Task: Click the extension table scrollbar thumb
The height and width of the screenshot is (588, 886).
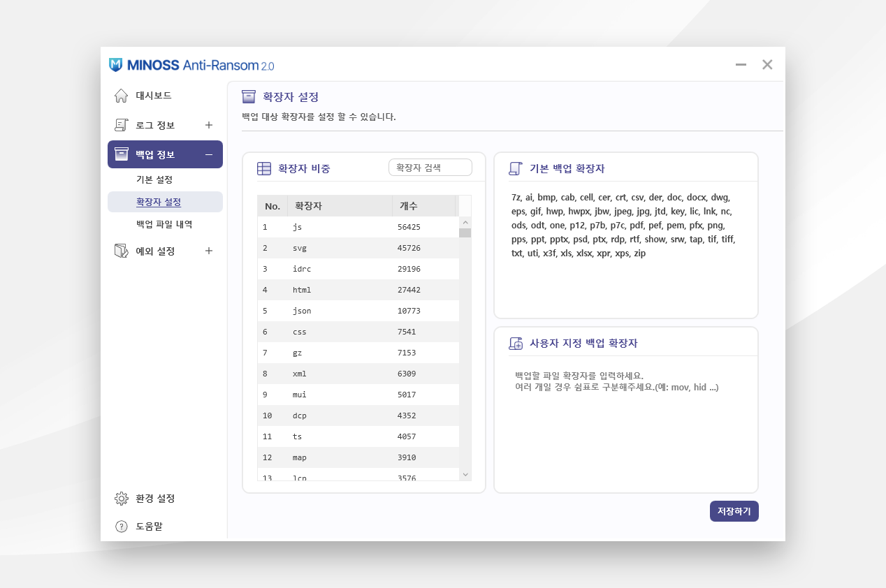Action: 465,233
